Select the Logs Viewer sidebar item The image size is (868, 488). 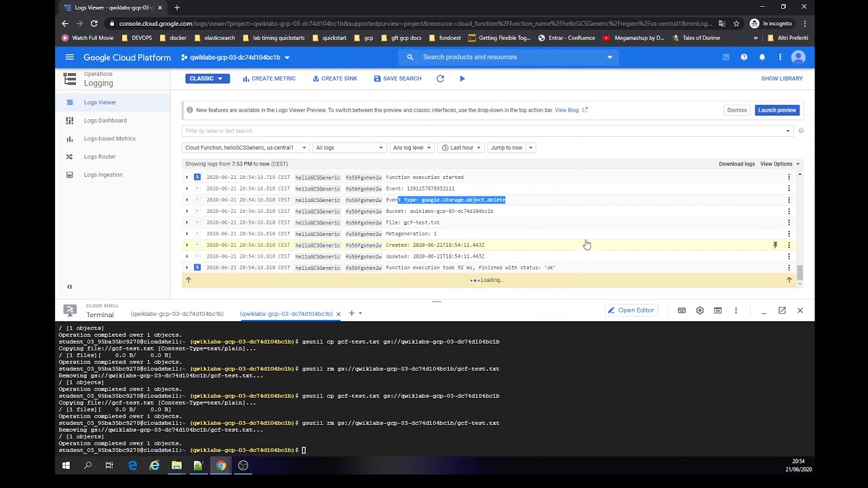(x=113, y=102)
